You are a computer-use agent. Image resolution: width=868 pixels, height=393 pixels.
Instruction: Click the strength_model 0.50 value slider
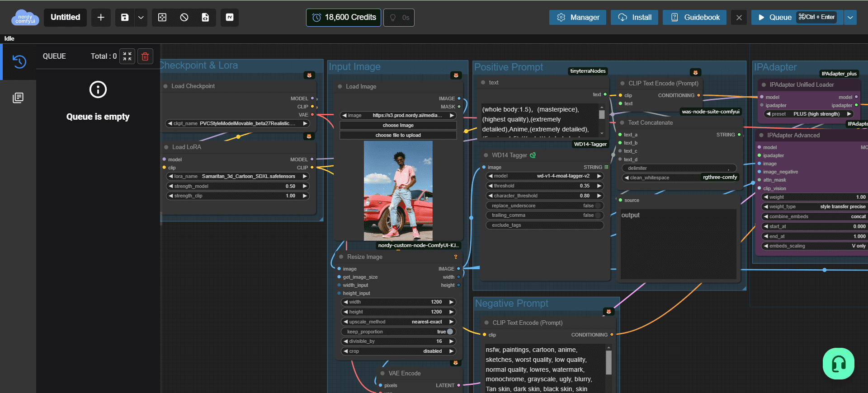[238, 186]
